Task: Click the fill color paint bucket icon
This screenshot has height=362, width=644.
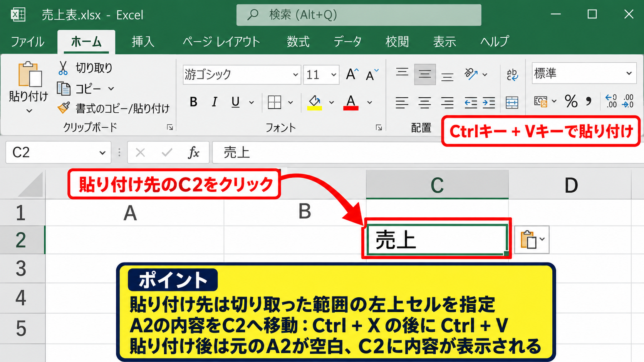Action: coord(315,102)
